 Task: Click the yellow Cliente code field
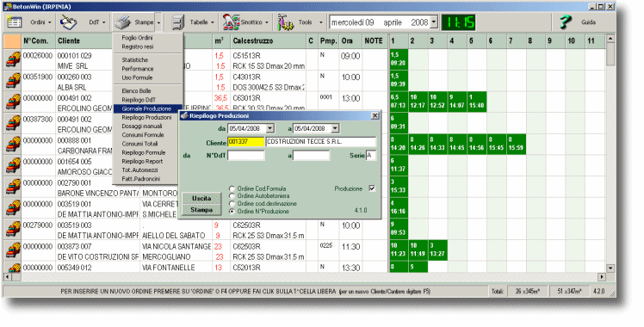point(245,142)
